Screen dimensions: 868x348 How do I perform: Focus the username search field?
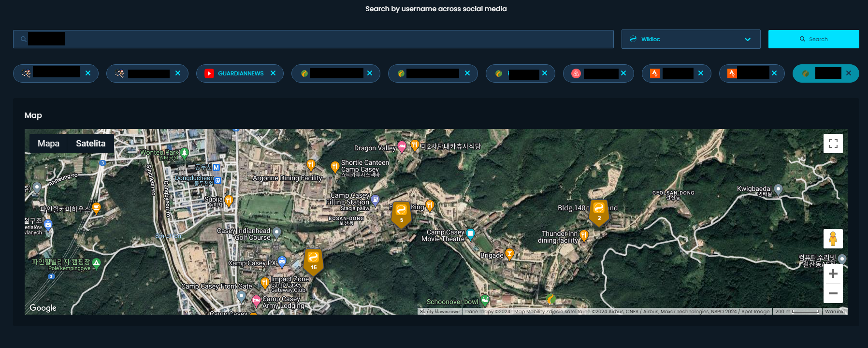pyautogui.click(x=313, y=39)
